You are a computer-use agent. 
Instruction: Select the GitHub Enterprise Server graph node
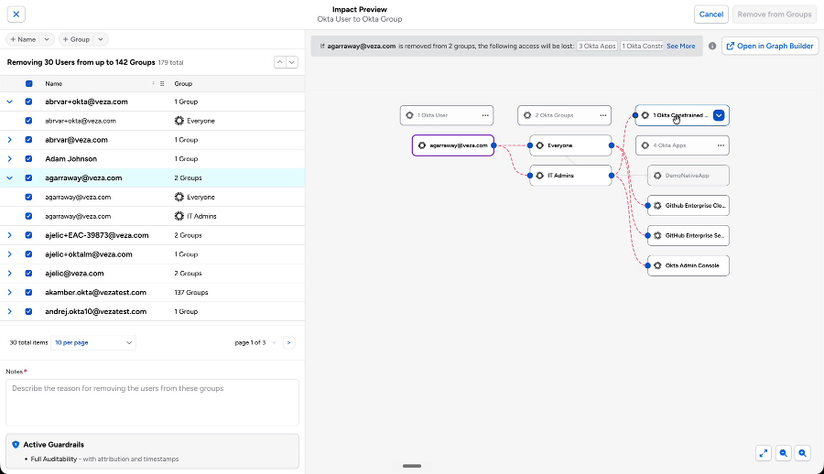[x=688, y=235]
